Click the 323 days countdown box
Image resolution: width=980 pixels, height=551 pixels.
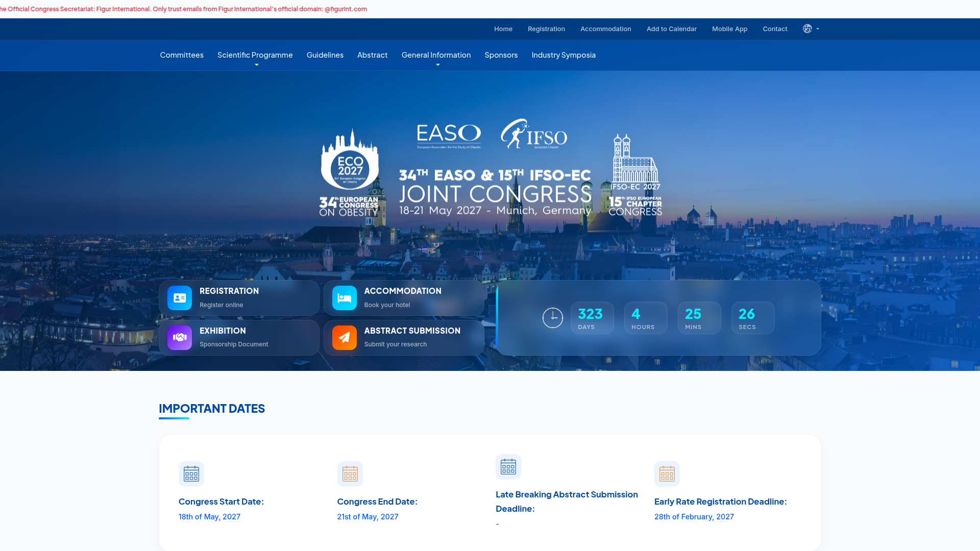pos(592,318)
